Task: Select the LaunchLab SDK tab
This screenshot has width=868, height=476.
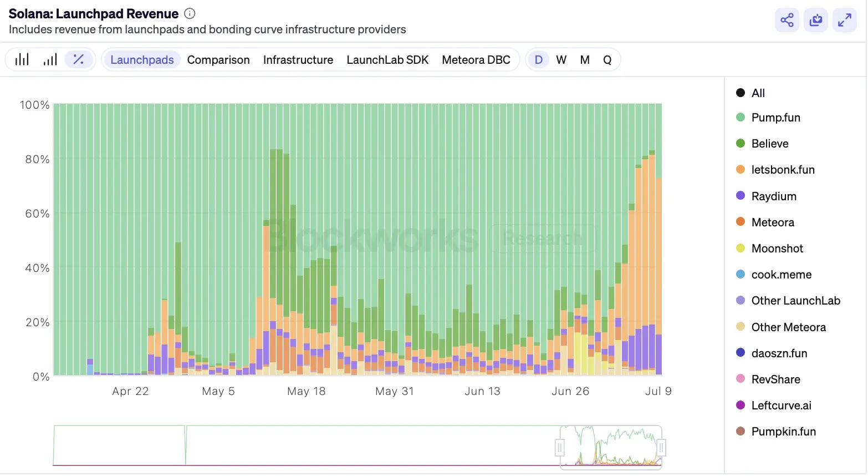Action: coord(387,60)
